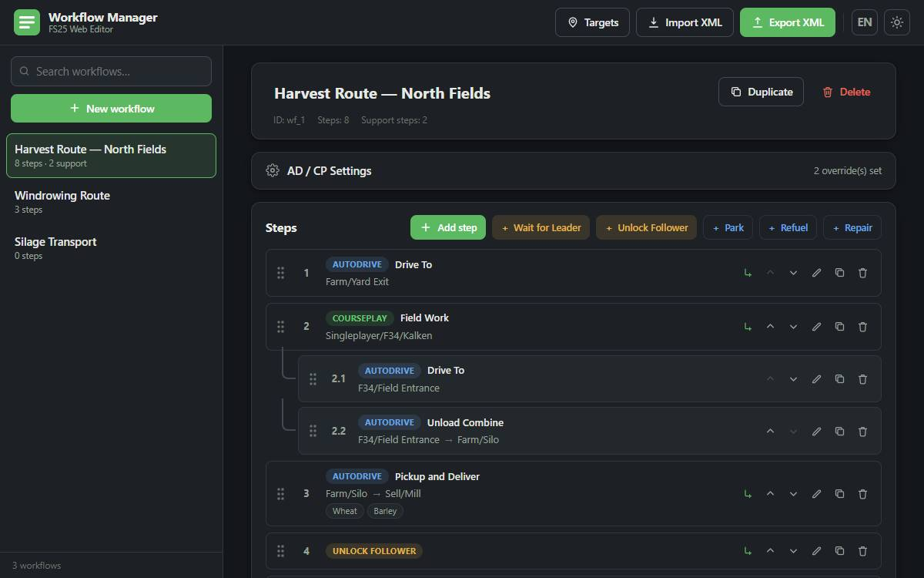
Task: Toggle the light/dark theme sun icon
Action: (897, 22)
